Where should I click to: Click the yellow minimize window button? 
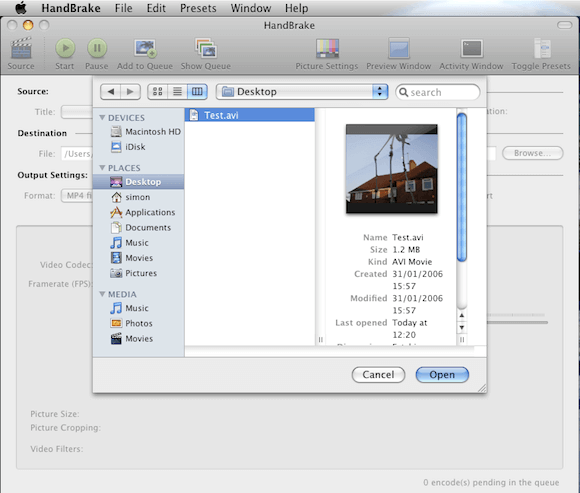point(28,25)
